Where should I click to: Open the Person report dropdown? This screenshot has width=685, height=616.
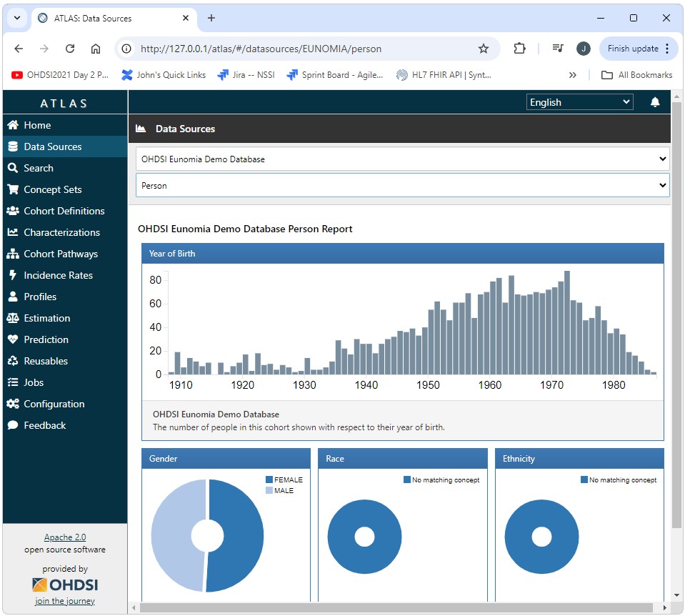402,185
